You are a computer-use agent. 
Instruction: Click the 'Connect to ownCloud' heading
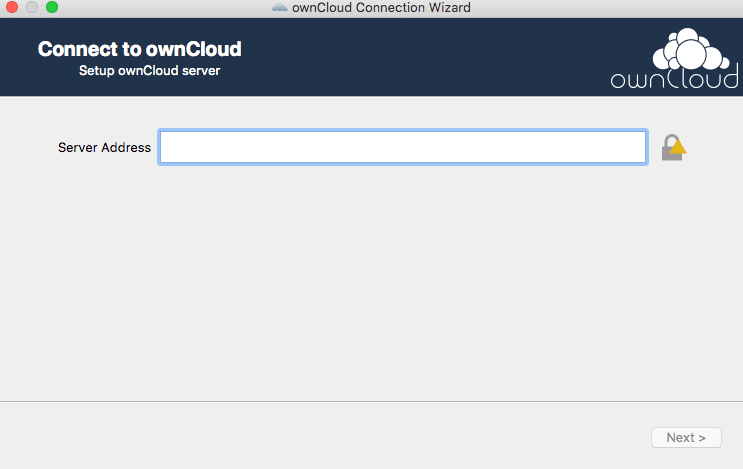[x=140, y=49]
